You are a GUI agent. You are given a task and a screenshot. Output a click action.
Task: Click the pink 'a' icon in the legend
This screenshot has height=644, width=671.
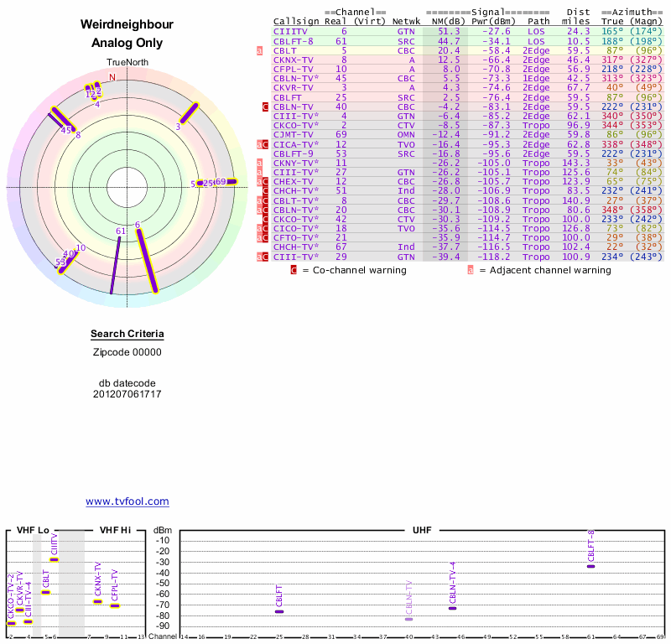coord(471,270)
